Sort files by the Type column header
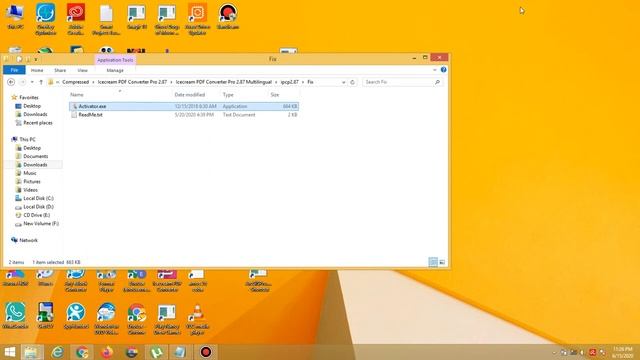The image size is (640, 360). 228,95
